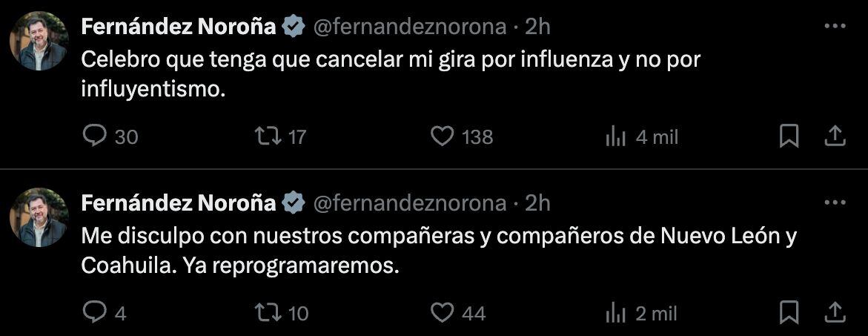Bookmark the influenza tweet
Viewport: 868px width, 336px height.
coord(789,136)
